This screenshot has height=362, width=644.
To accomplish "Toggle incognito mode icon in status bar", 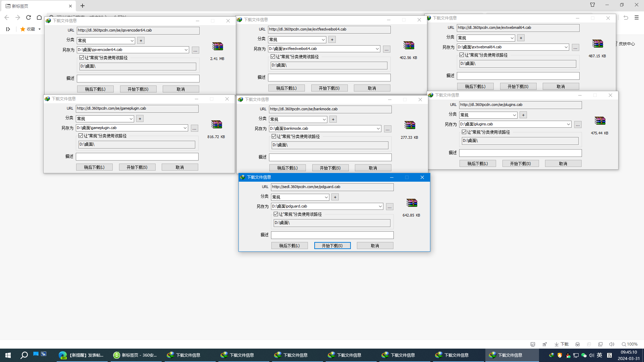I will (578, 344).
